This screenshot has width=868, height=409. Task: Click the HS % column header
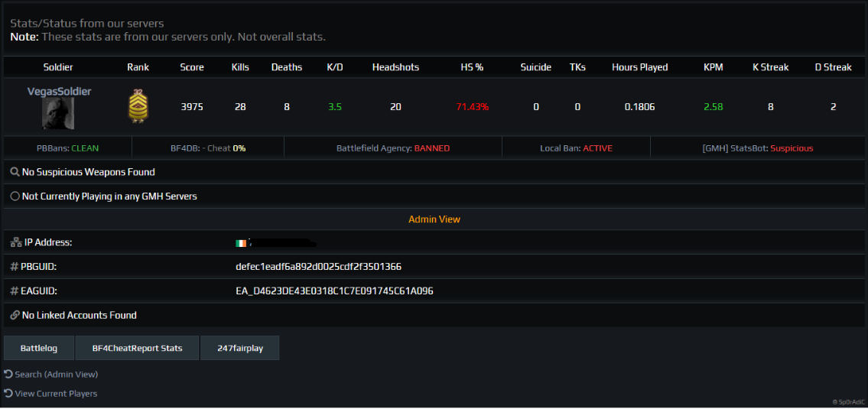pos(472,67)
